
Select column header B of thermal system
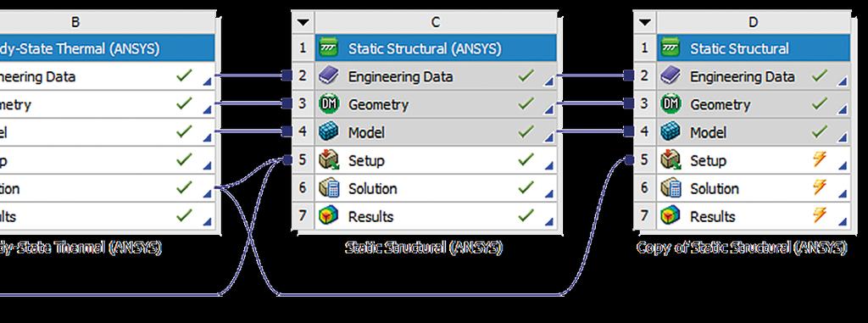point(75,23)
